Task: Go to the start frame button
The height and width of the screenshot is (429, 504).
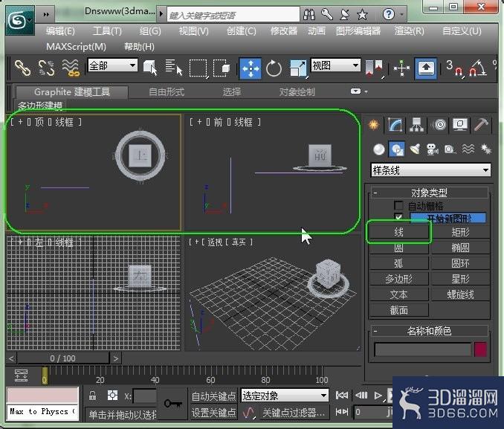Action: (342, 396)
